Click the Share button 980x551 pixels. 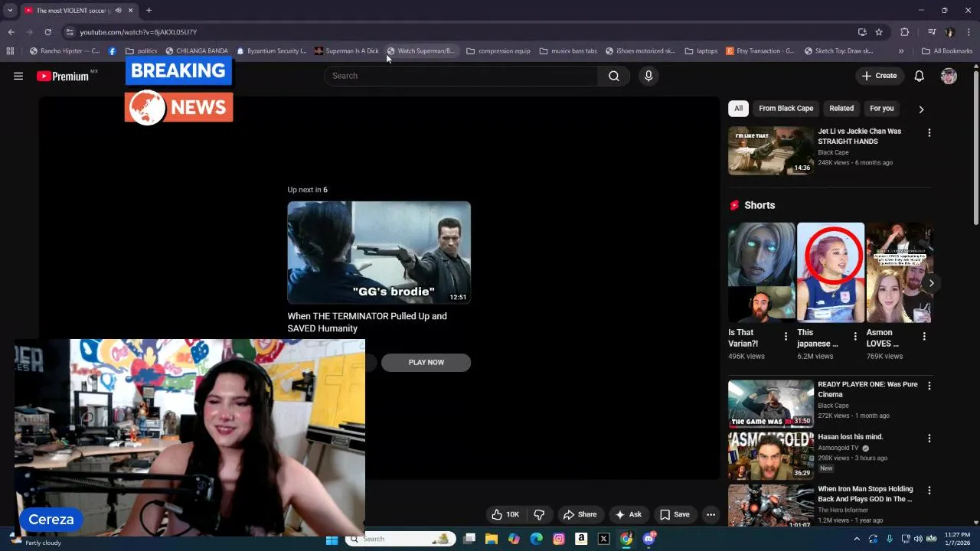[x=580, y=514]
